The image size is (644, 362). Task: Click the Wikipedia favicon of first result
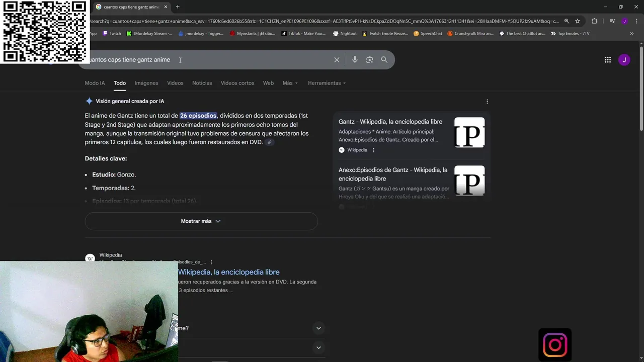(90, 258)
